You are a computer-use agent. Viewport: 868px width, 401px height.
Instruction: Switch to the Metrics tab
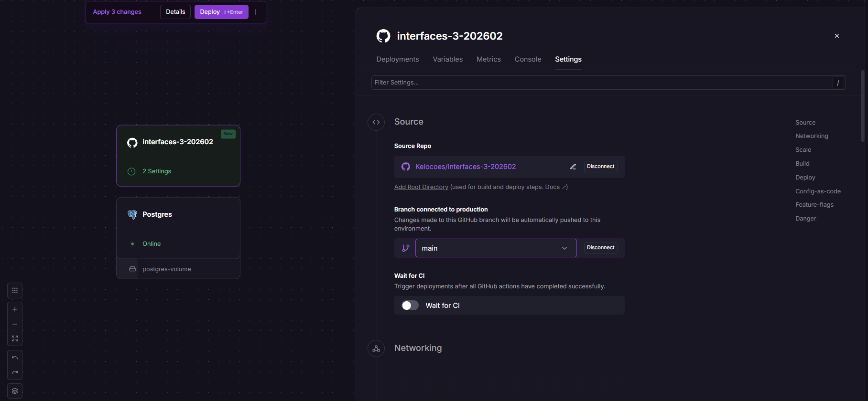tap(488, 59)
